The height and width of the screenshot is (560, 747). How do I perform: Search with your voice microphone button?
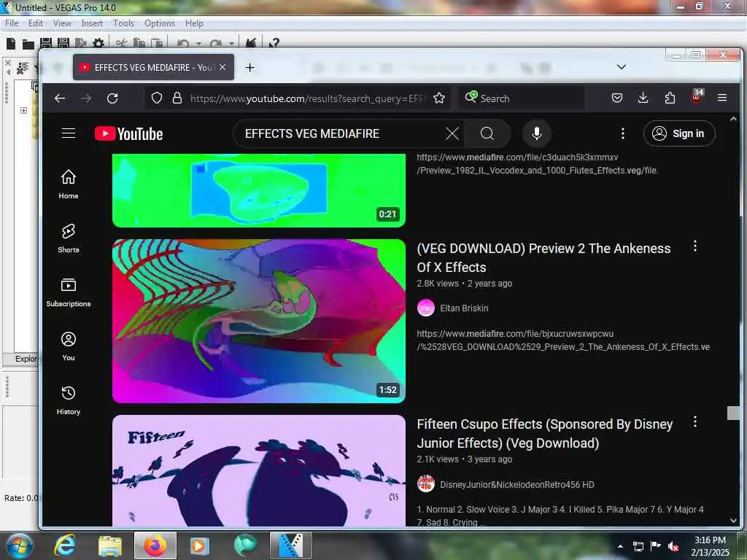click(x=536, y=134)
